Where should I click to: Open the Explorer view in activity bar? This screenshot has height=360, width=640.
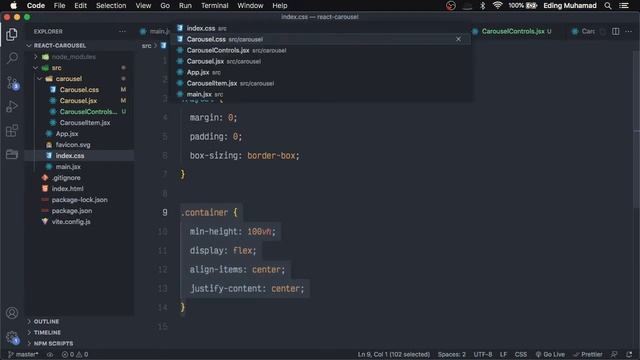click(x=12, y=34)
